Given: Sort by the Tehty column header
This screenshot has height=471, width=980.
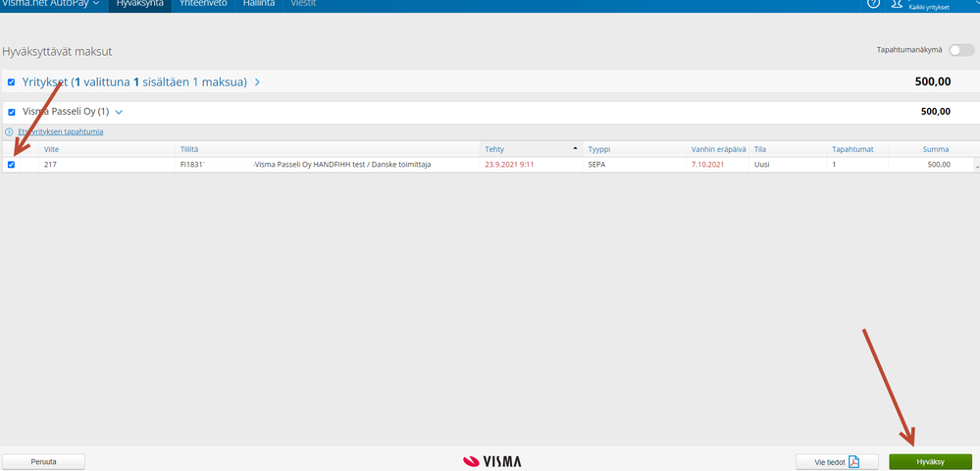Looking at the screenshot, I should (532, 149).
